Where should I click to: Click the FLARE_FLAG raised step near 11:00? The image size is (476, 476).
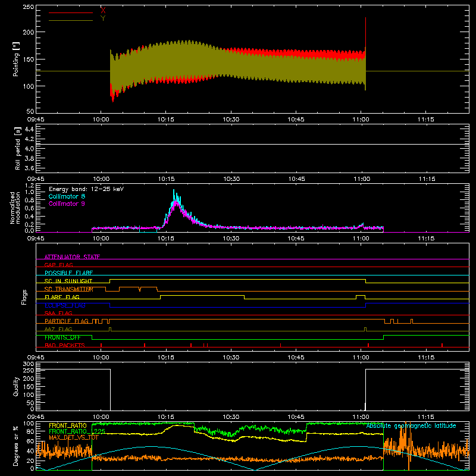click(x=361, y=295)
